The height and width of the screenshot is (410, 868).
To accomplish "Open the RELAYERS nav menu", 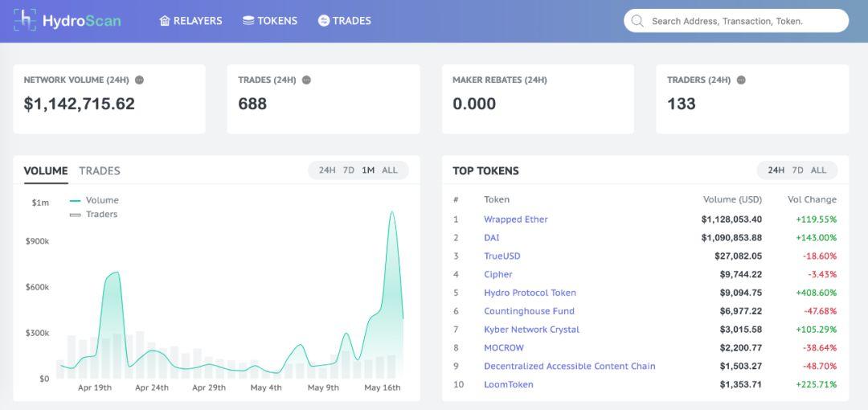I will click(191, 21).
